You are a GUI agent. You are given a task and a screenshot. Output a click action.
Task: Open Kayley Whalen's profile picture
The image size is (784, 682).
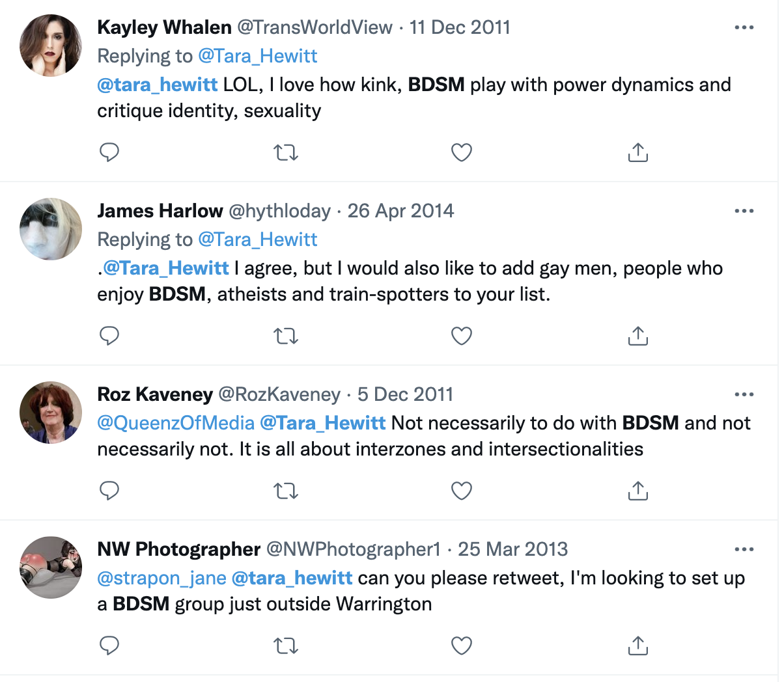[x=51, y=46]
